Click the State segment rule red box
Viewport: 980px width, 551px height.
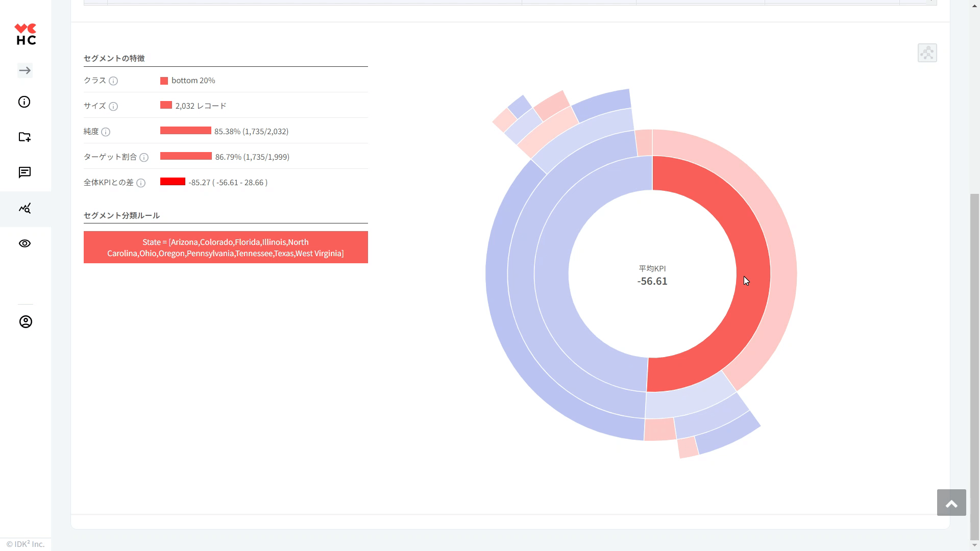[226, 247]
